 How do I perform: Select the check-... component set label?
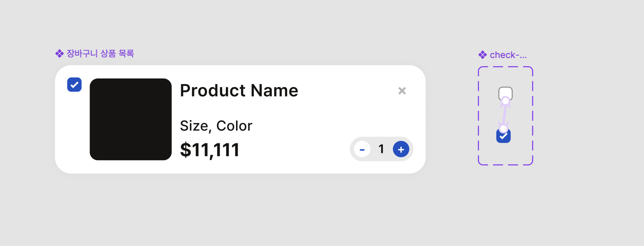[x=508, y=55]
